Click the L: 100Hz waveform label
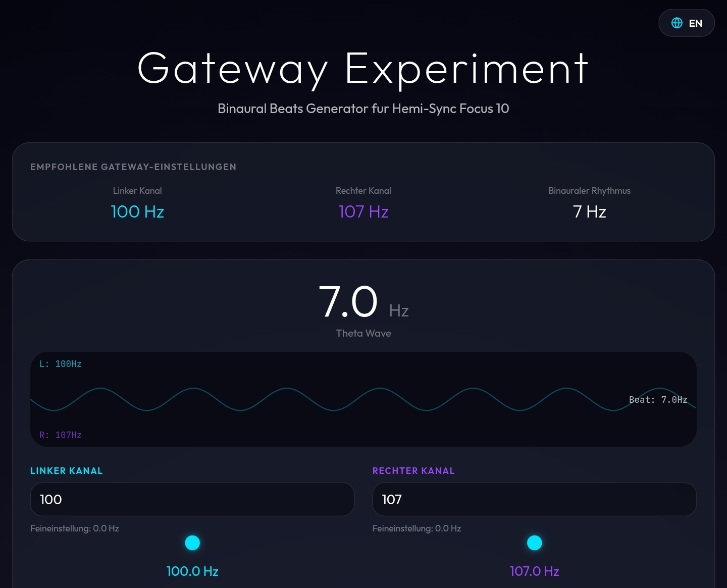Viewport: 727px width, 588px height. click(x=61, y=363)
